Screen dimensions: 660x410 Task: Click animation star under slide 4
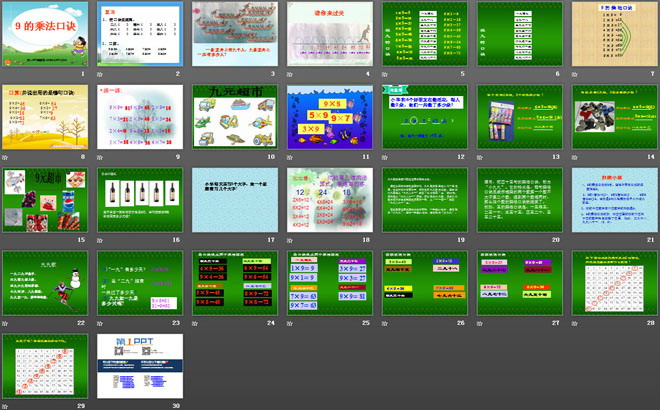coord(290,74)
